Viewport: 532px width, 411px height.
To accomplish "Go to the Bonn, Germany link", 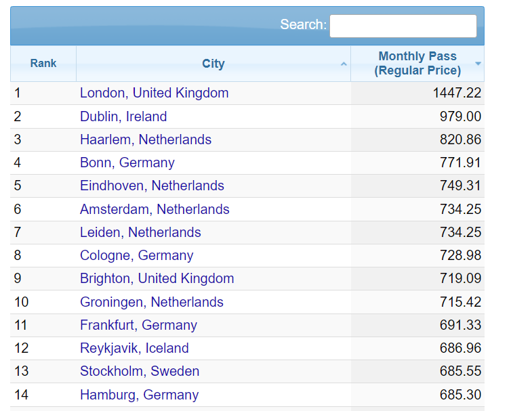I will [127, 163].
